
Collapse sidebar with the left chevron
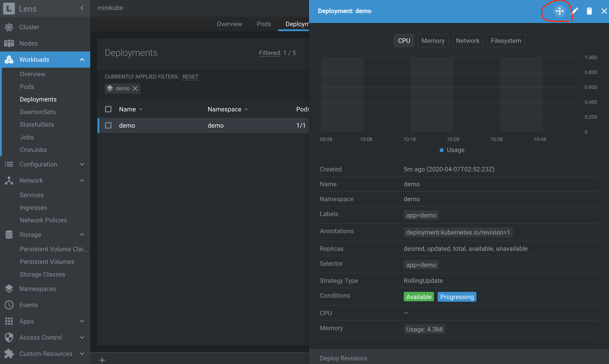pyautogui.click(x=82, y=8)
